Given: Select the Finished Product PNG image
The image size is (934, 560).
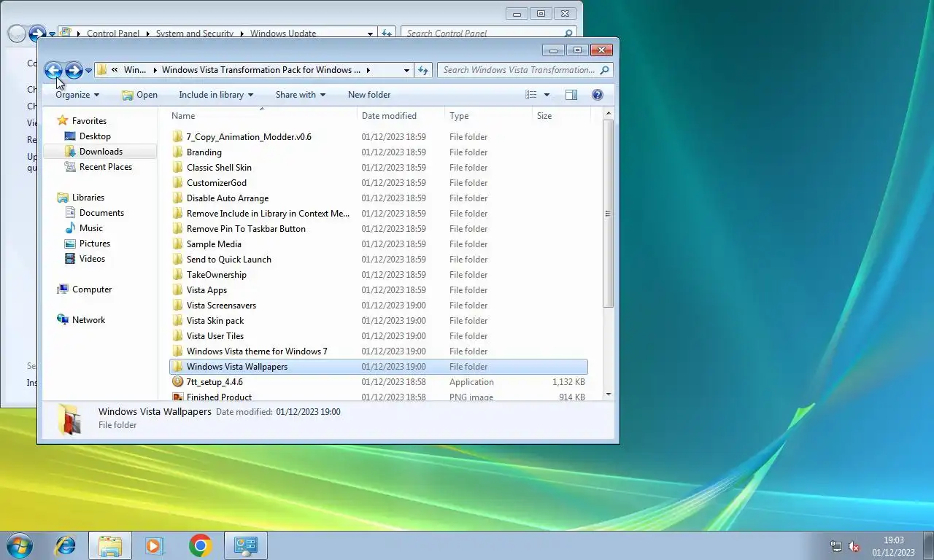Looking at the screenshot, I should coord(219,397).
